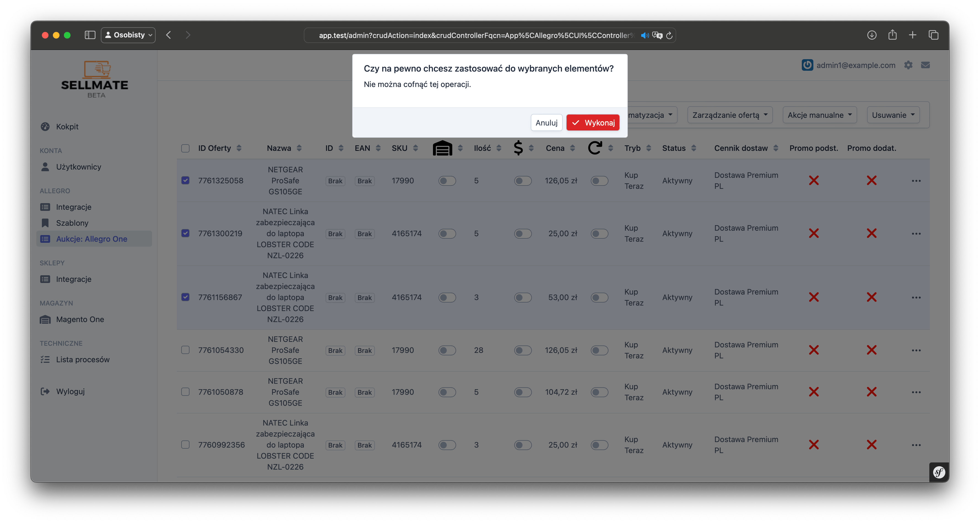
Task: Toggle warehouse switch for offer 7761325058
Action: click(x=447, y=181)
